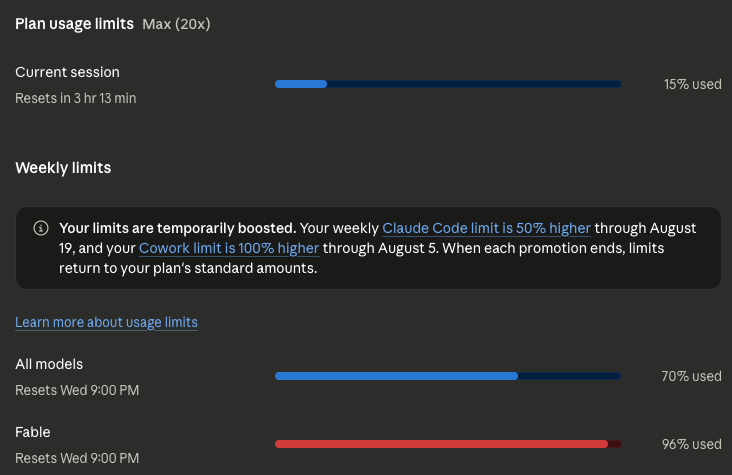Click the 70% used label

pos(691,376)
